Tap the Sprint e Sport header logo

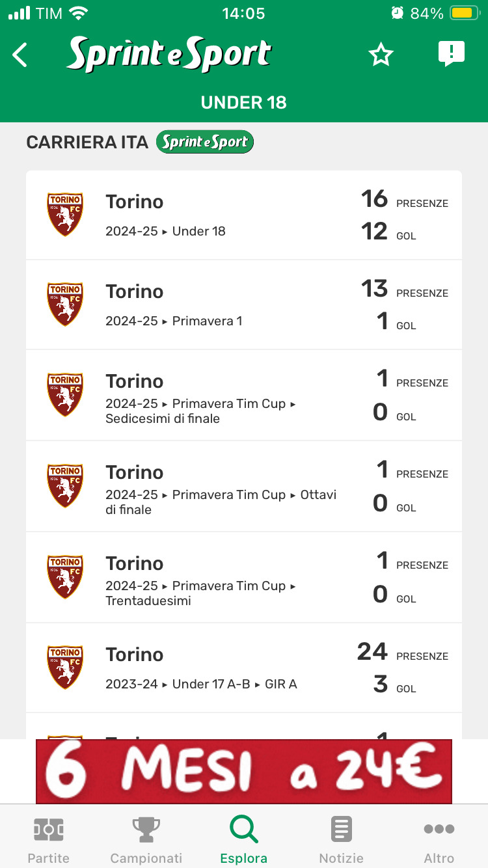169,55
